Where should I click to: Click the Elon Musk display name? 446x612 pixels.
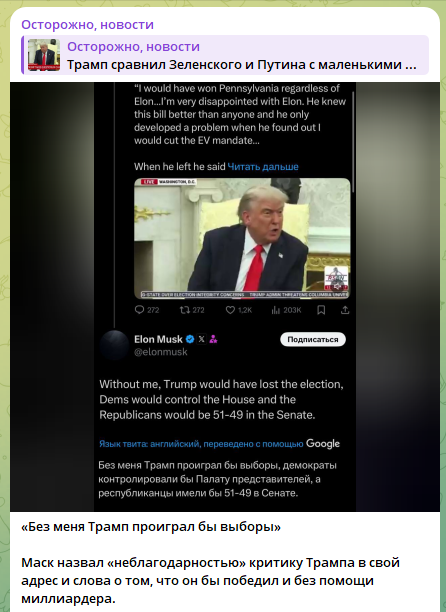pos(158,339)
